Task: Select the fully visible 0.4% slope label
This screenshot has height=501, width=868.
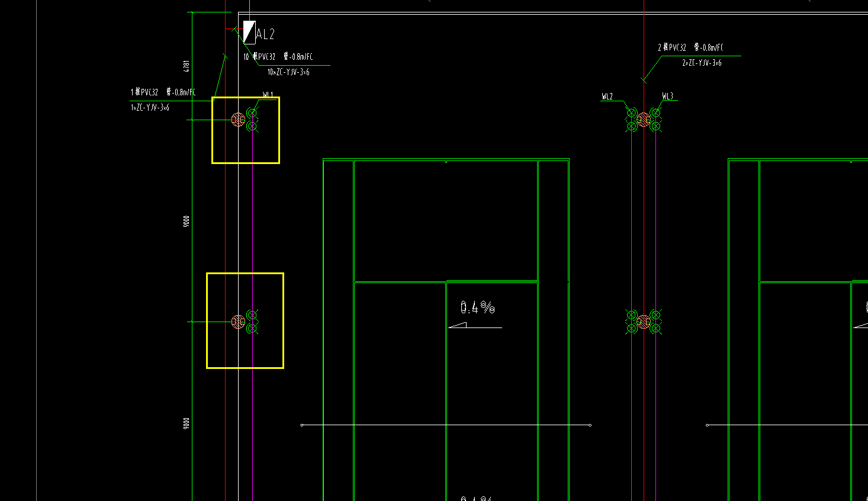Action: pos(477,307)
